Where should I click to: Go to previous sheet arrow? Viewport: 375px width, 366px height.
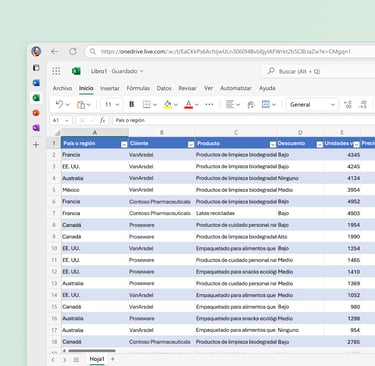click(x=53, y=359)
